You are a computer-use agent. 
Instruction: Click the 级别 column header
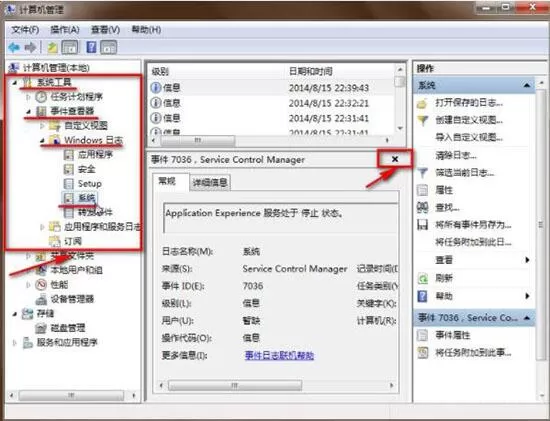click(x=217, y=72)
